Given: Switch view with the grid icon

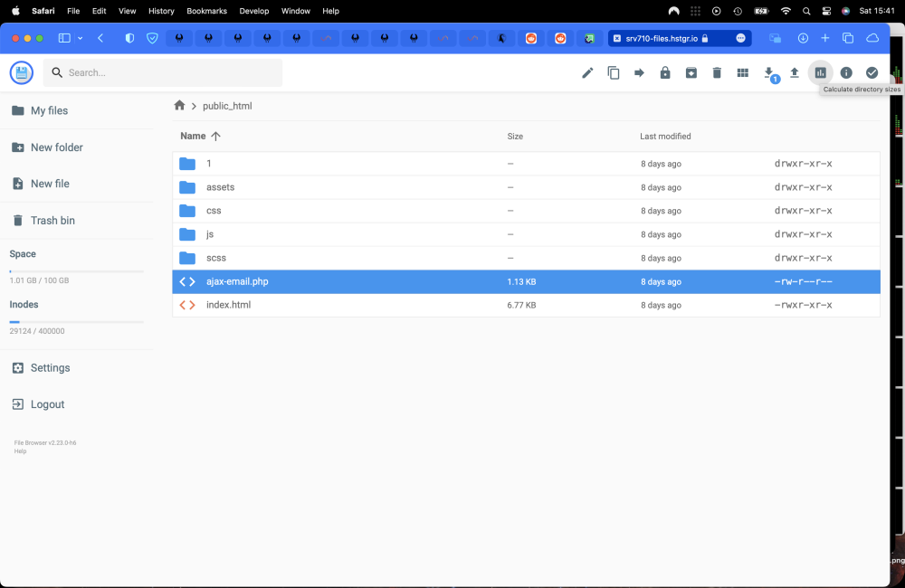Looking at the screenshot, I should [743, 72].
